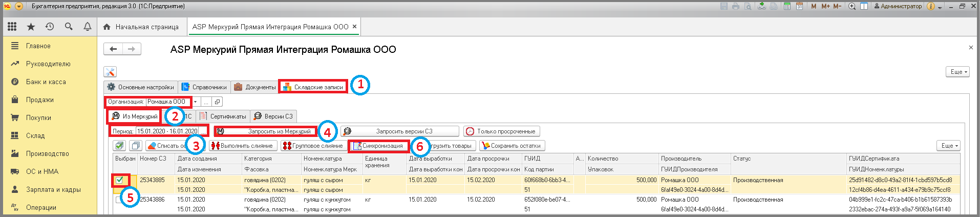Switch to Справочники tab
The image size is (980, 217).
pyautogui.click(x=204, y=87)
